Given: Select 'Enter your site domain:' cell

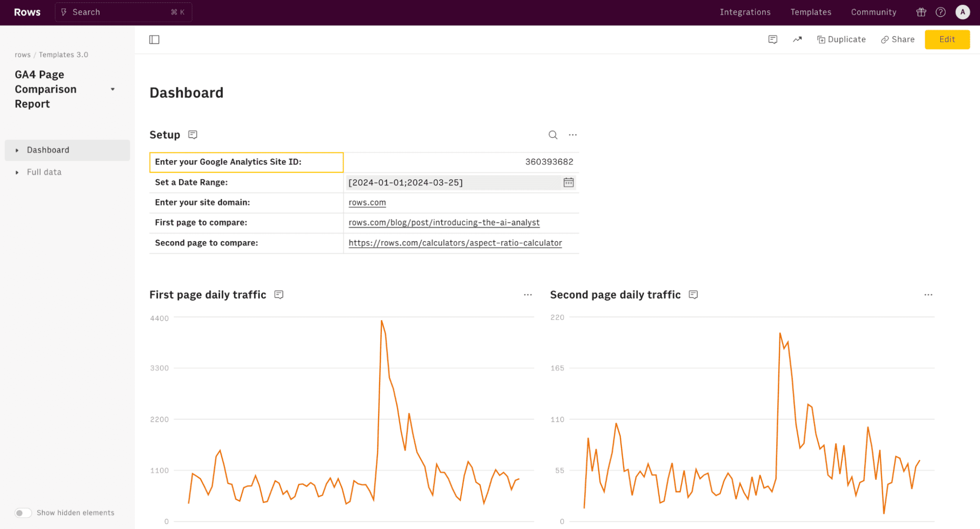Looking at the screenshot, I should tap(246, 202).
